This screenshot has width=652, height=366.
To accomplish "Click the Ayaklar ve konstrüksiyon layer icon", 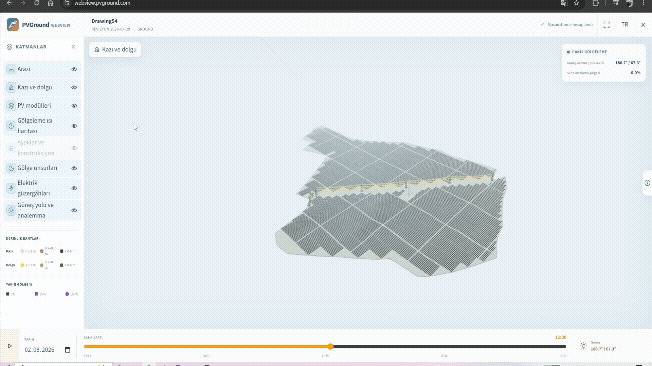I will click(x=11, y=148).
